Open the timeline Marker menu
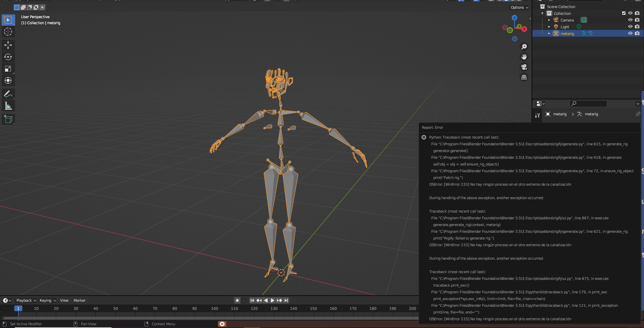The height and width of the screenshot is (328, 644). [80, 300]
